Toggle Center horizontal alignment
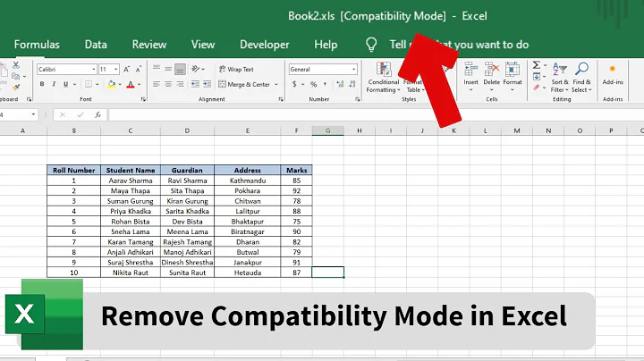Viewport: 644px width, 361px height. coord(168,84)
